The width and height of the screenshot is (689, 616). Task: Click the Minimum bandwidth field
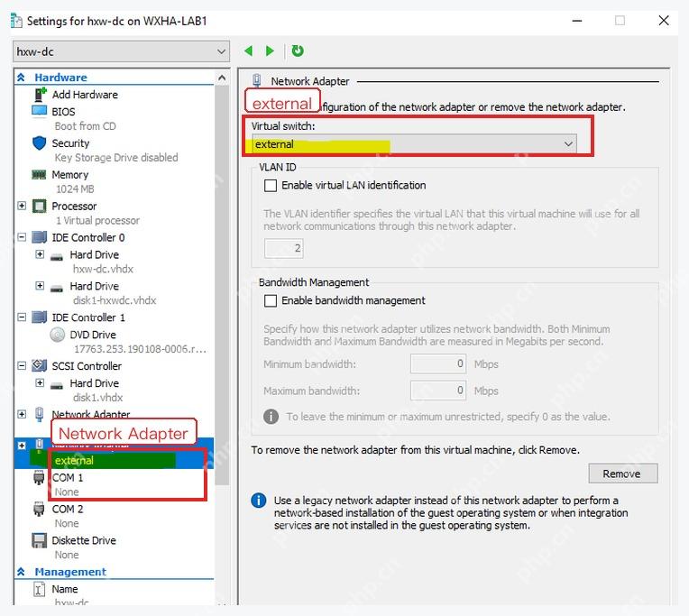click(x=438, y=363)
